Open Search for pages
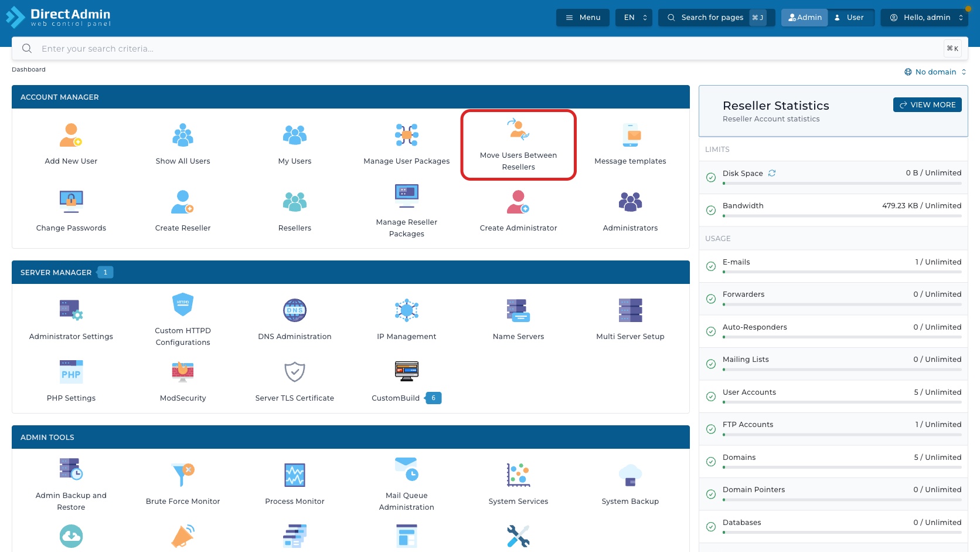The width and height of the screenshot is (980, 552). pyautogui.click(x=717, y=18)
